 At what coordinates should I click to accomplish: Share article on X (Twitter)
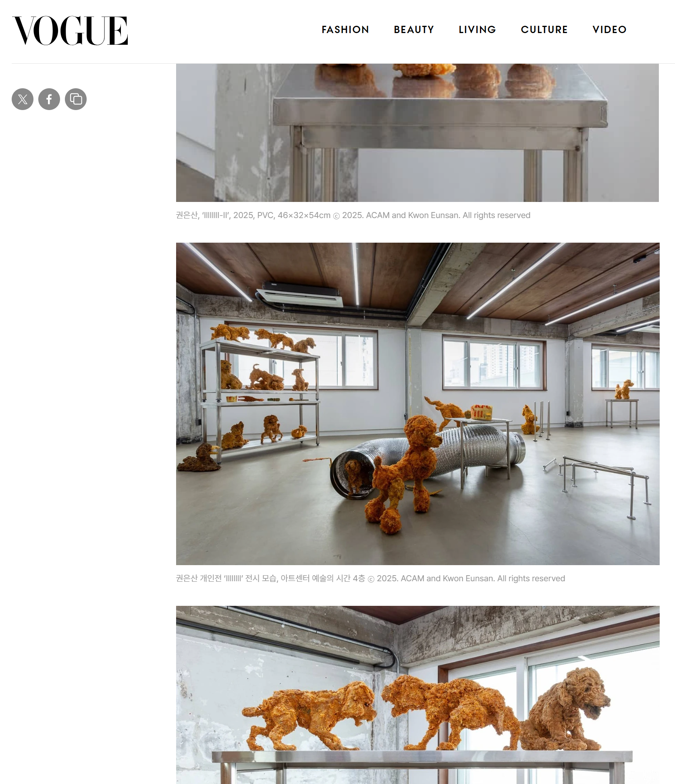(x=23, y=99)
